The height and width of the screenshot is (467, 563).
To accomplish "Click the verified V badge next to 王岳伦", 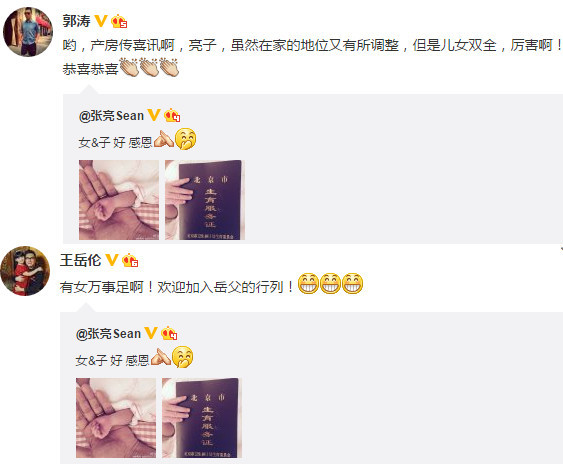I will 112,260.
